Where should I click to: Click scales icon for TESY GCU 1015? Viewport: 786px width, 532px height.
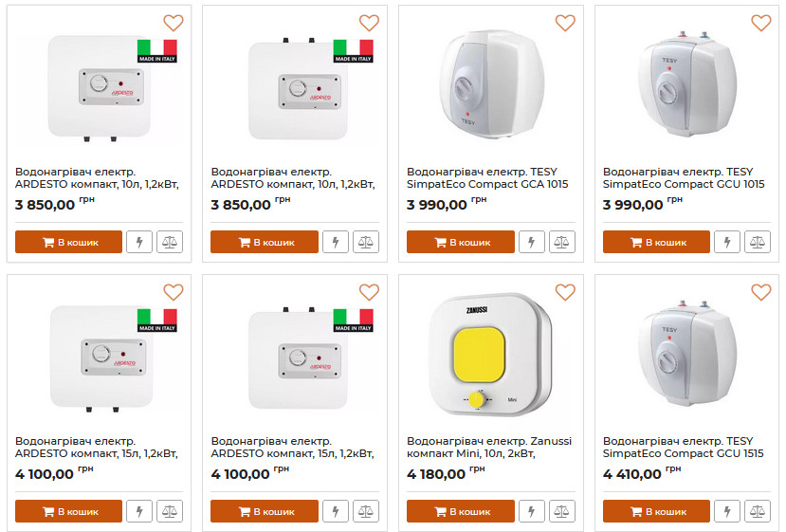[759, 242]
